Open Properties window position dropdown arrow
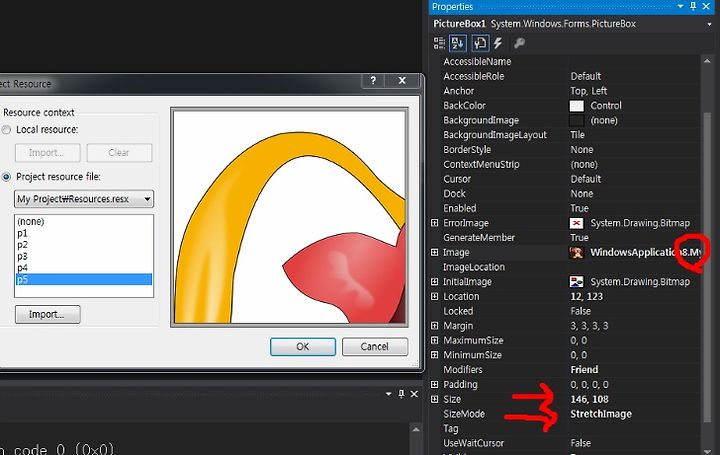 [x=681, y=6]
